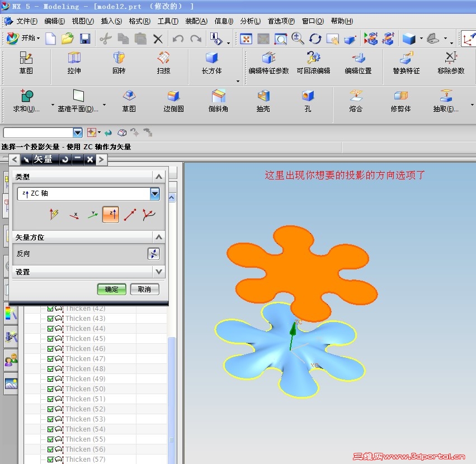The image size is (476, 464).
Task: Open the 编辑(E) menu
Action: 54,21
